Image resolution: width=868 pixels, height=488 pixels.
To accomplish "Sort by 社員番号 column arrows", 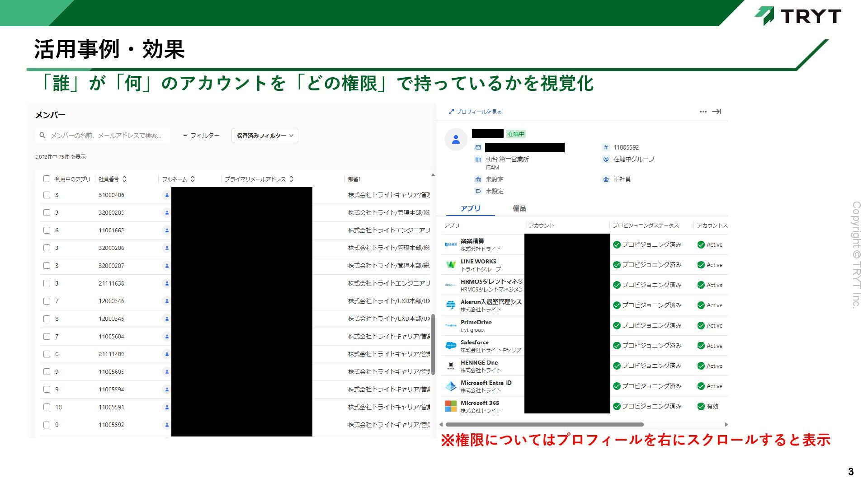I will point(125,179).
